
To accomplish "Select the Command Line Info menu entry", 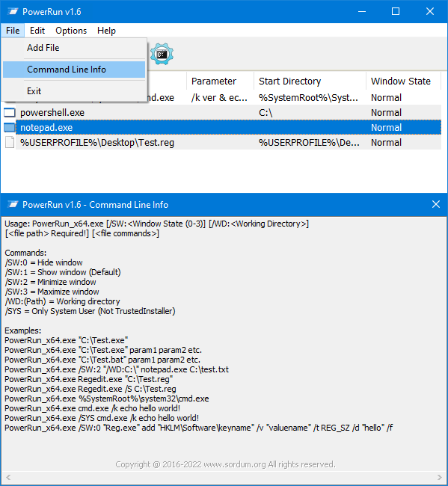I will [74, 70].
